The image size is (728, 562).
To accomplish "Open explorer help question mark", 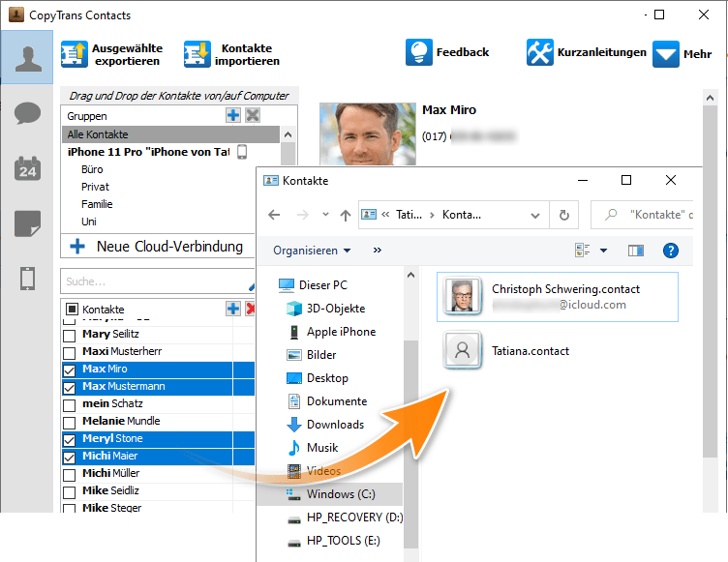I will [x=671, y=251].
